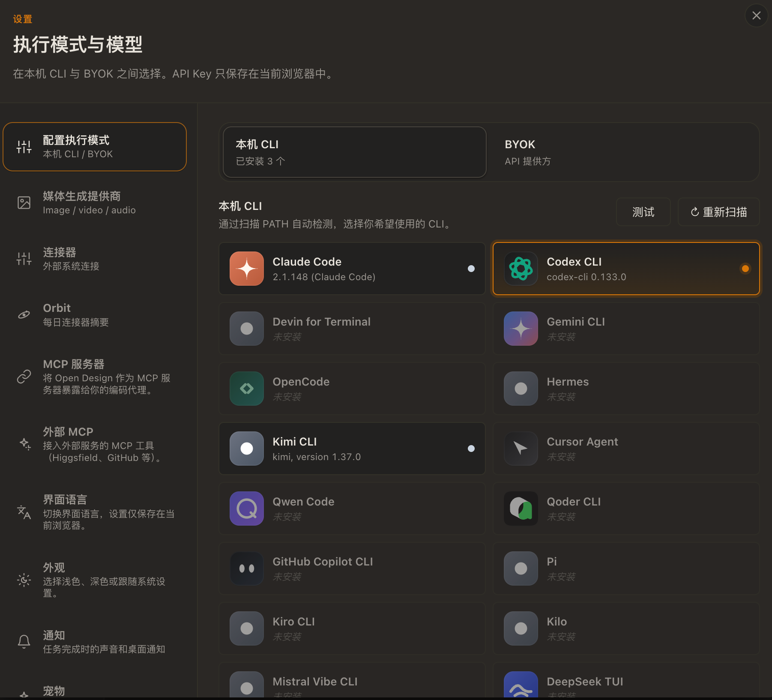Click the Qoder CLI card title

pos(574,502)
